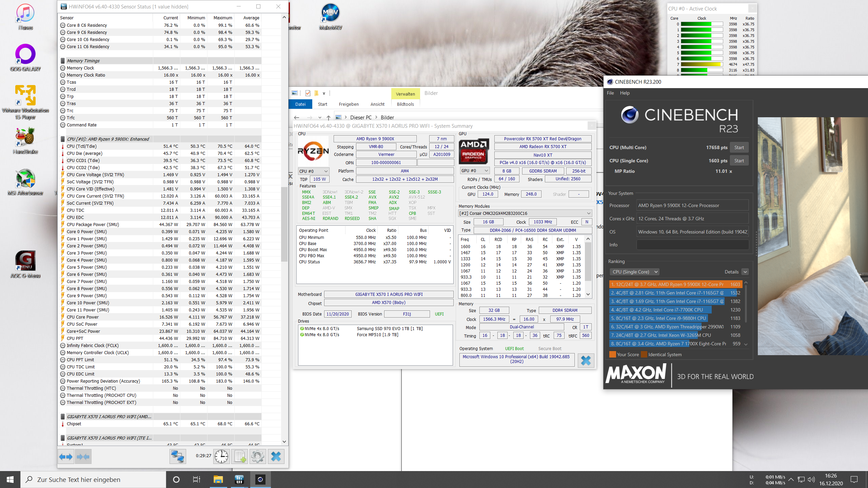Click the Explorer up-one-level arrow

[x=329, y=118]
